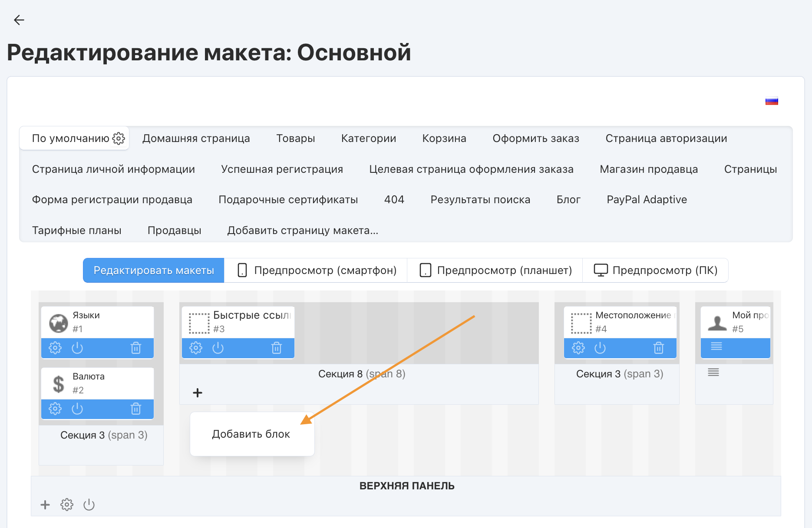
Task: Toggle power state of Валюта block
Action: [x=77, y=409]
